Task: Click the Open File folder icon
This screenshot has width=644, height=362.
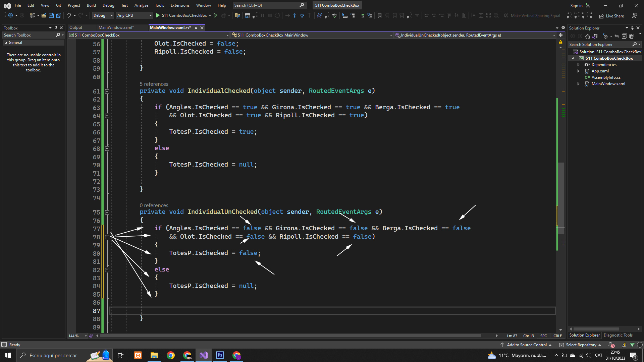Action: pos(44,15)
